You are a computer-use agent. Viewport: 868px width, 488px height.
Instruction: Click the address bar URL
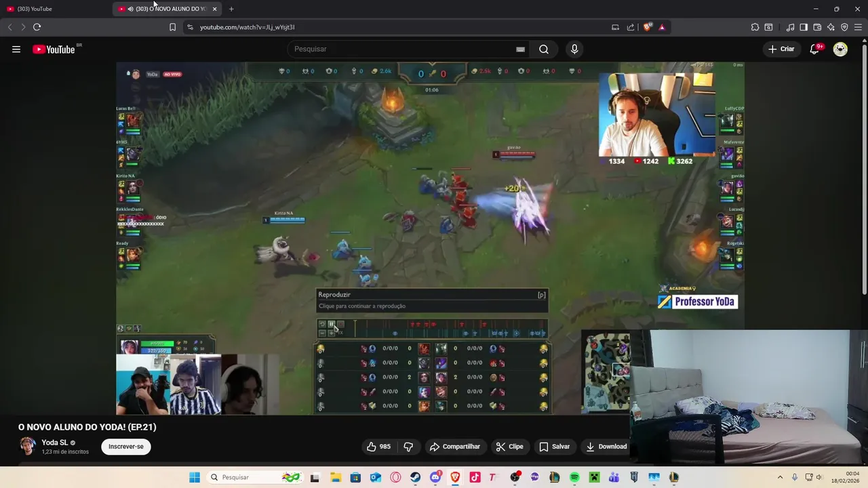coord(248,27)
